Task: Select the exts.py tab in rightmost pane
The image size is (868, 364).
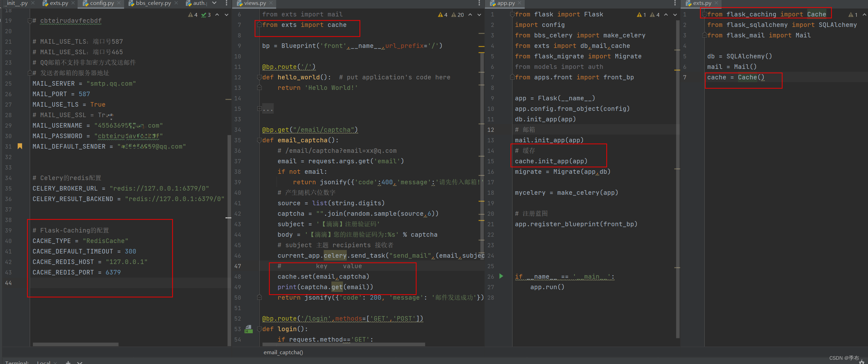Action: click(702, 3)
